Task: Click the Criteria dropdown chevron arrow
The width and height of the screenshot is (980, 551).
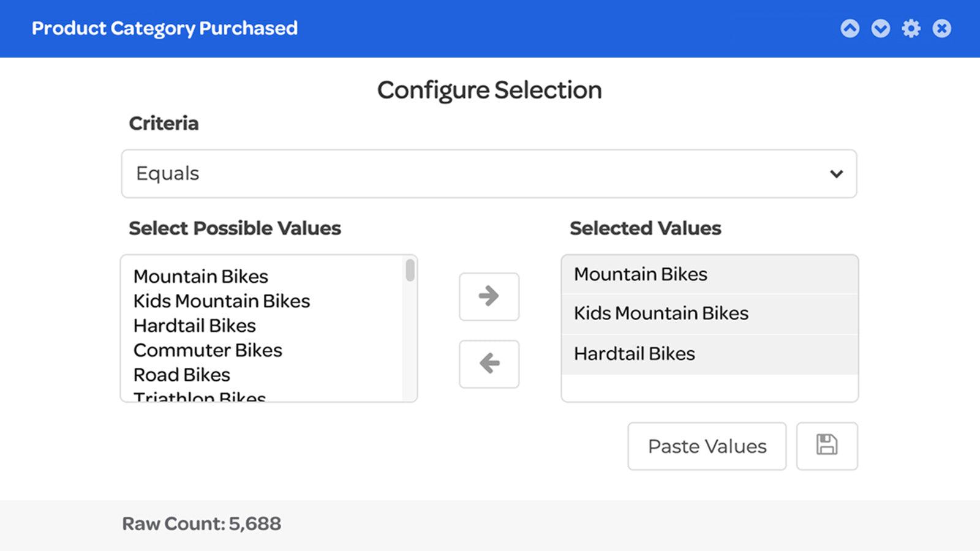Action: pyautogui.click(x=836, y=174)
